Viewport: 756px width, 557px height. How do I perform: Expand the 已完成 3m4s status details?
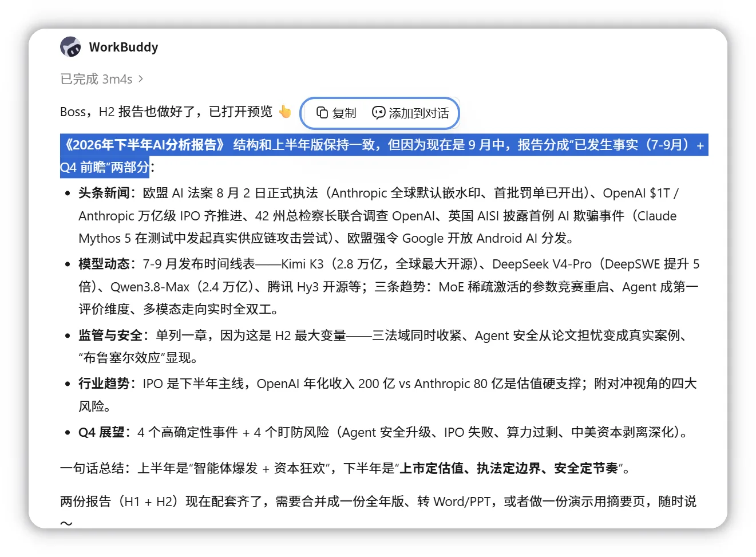click(102, 79)
